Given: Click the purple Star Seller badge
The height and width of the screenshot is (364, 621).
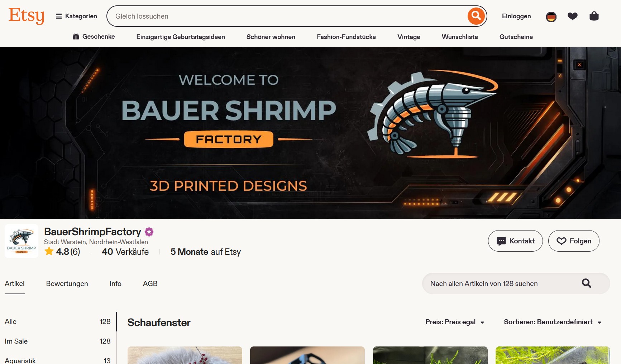Looking at the screenshot, I should 149,232.
